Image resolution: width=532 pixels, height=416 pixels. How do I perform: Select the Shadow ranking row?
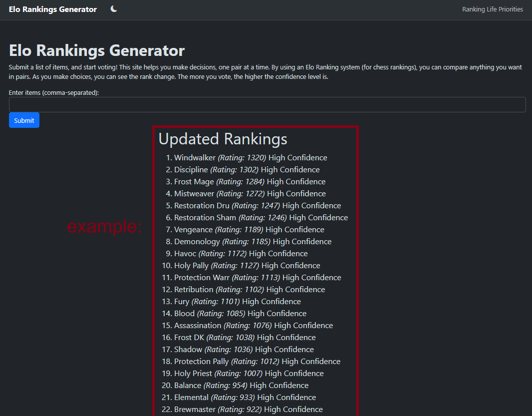coord(238,350)
